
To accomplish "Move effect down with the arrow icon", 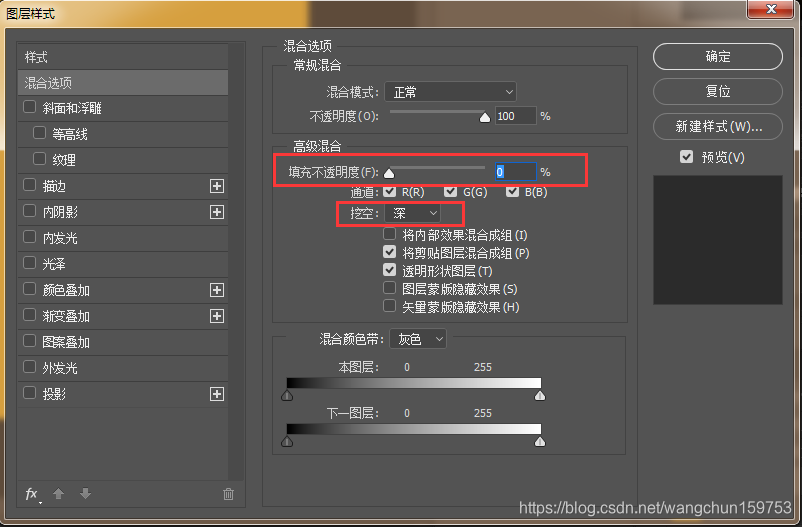I will tap(85, 494).
